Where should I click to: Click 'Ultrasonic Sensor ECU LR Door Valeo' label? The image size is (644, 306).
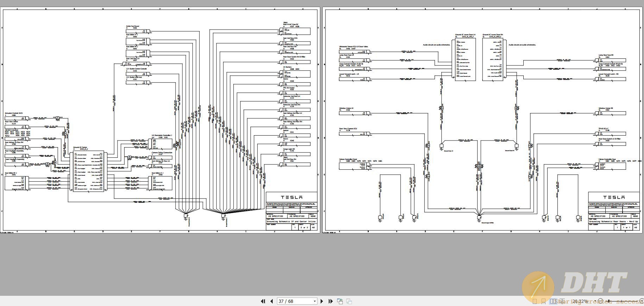tap(354, 46)
